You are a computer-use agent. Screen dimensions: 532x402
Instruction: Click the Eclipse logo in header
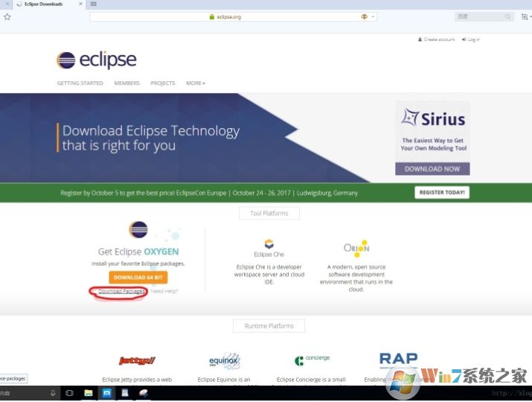click(x=97, y=60)
